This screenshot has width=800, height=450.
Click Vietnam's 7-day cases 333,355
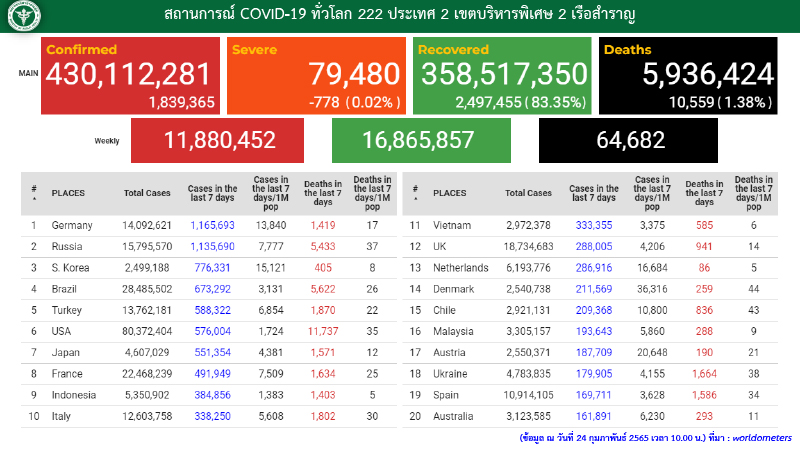click(x=594, y=226)
